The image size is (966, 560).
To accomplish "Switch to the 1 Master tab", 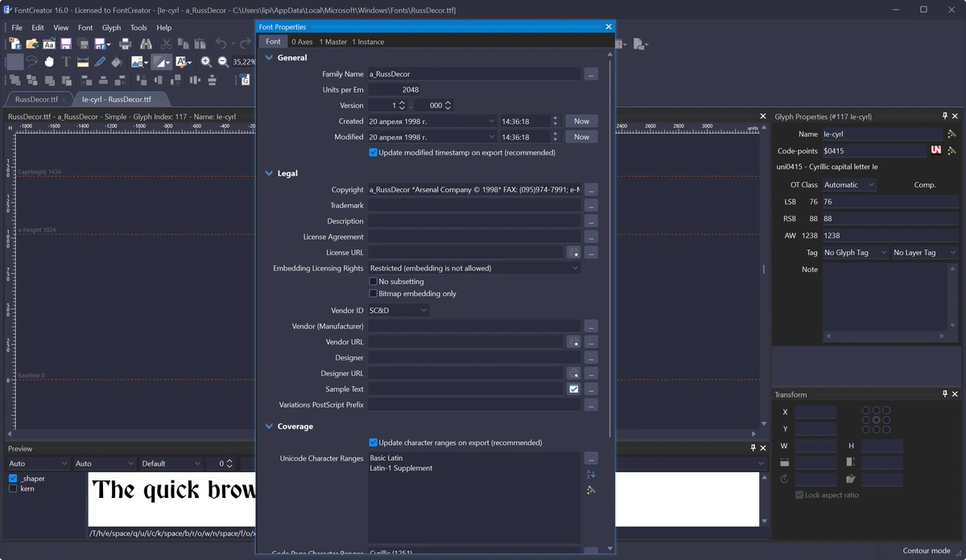I will [x=332, y=42].
